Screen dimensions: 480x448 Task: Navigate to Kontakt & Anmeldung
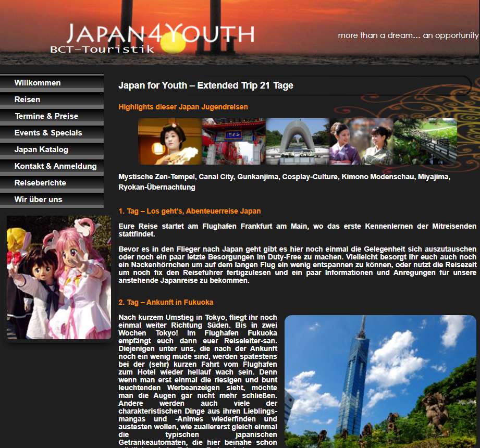click(x=52, y=166)
